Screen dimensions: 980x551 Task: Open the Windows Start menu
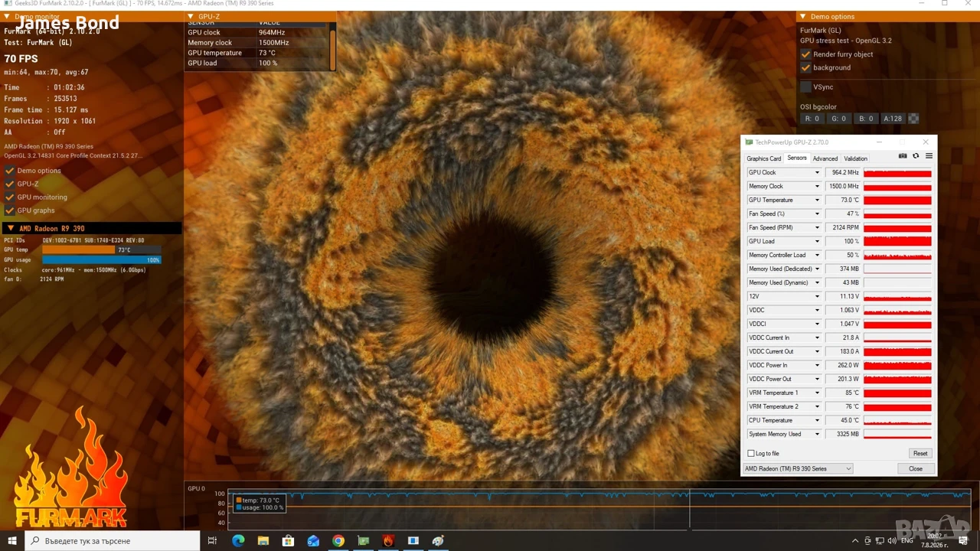click(12, 541)
